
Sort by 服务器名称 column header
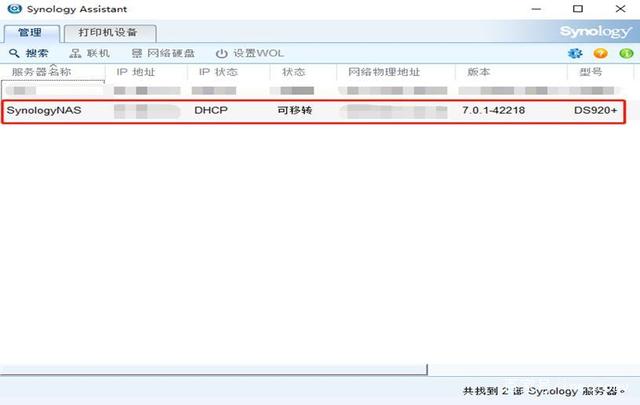pyautogui.click(x=53, y=72)
